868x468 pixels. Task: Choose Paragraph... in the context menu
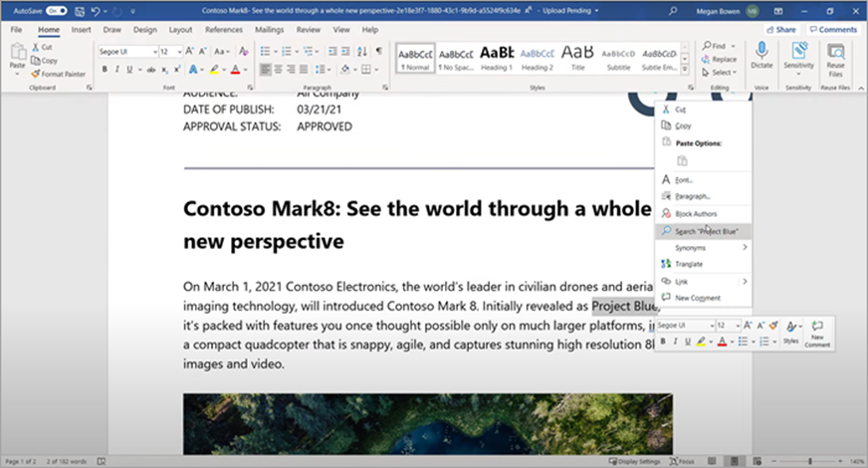[703, 196]
